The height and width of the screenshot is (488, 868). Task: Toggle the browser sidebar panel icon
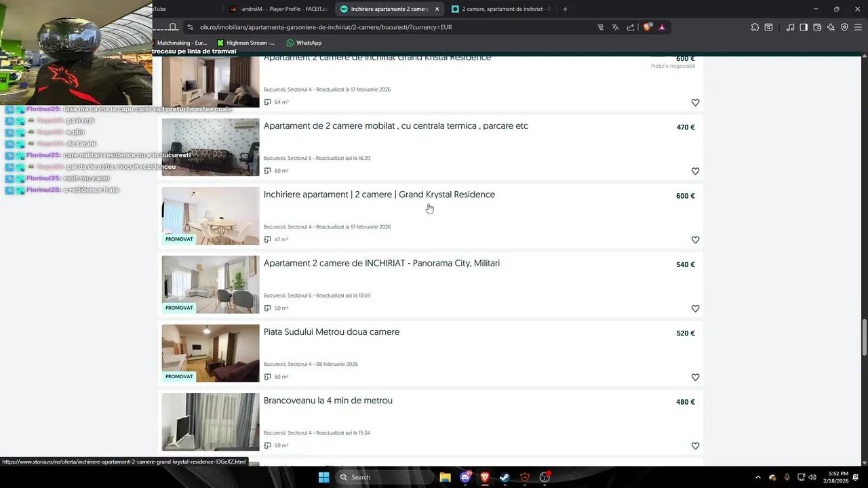804,27
